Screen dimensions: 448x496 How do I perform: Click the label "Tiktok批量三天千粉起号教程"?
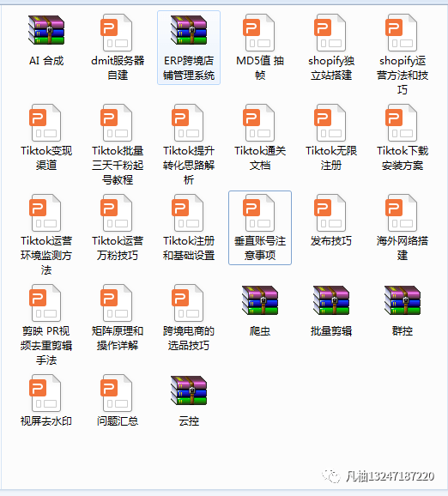(118, 166)
